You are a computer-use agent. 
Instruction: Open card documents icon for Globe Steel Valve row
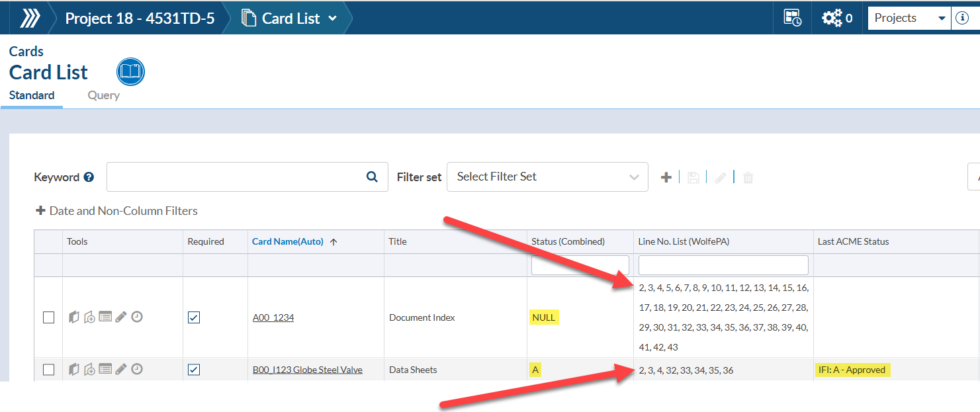(x=74, y=370)
